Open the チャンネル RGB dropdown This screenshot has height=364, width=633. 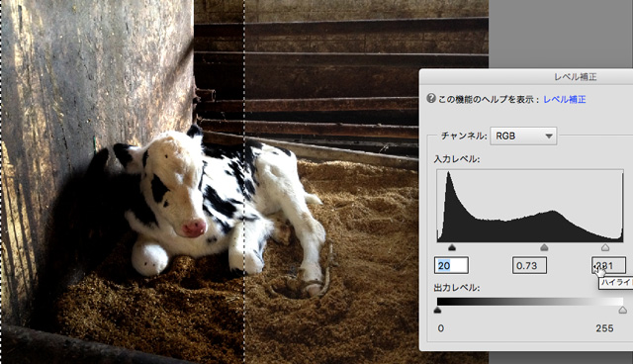point(523,136)
